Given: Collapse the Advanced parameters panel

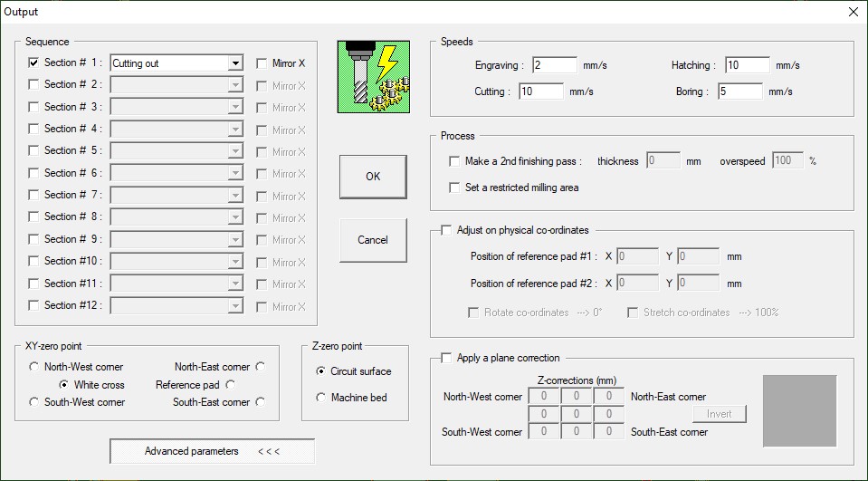Looking at the screenshot, I should [x=212, y=451].
